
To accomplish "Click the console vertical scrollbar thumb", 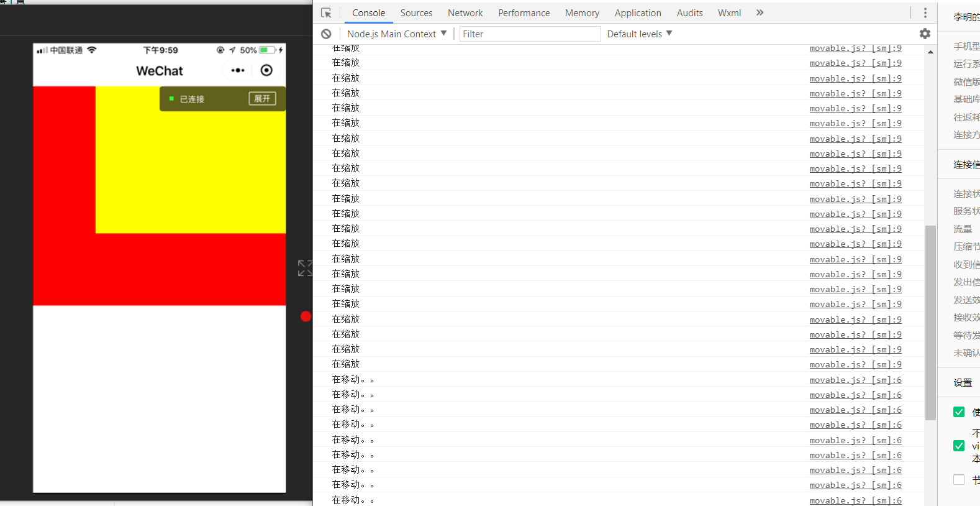I will click(930, 323).
